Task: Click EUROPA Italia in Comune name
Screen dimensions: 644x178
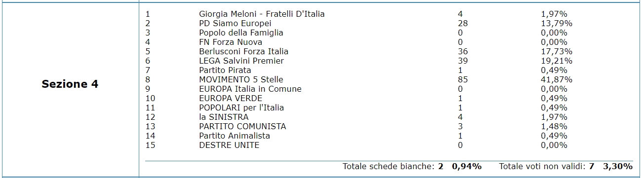Action: pyautogui.click(x=250, y=89)
